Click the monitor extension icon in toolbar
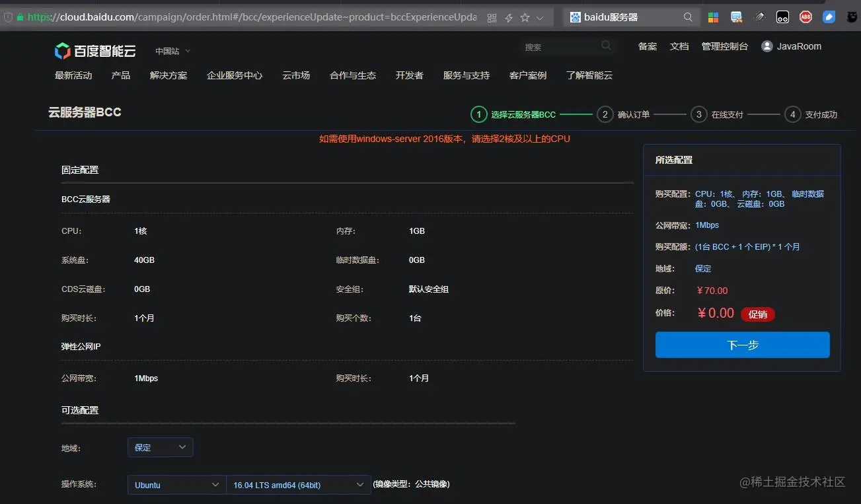Image resolution: width=861 pixels, height=504 pixels. pos(736,17)
